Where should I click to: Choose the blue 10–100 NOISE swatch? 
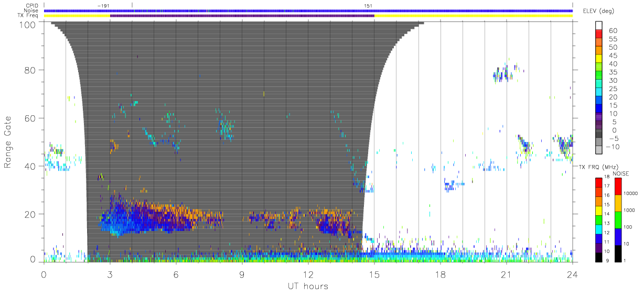(x=618, y=237)
